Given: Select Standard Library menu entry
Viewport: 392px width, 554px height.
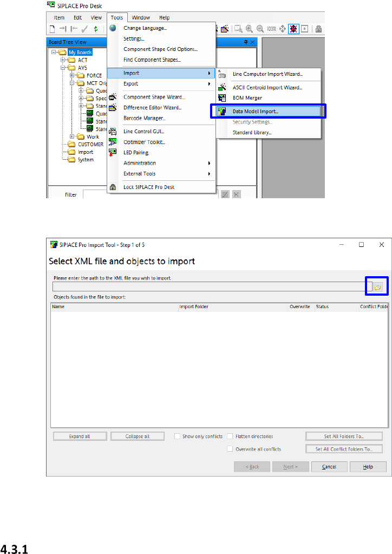Looking at the screenshot, I should (269, 133).
